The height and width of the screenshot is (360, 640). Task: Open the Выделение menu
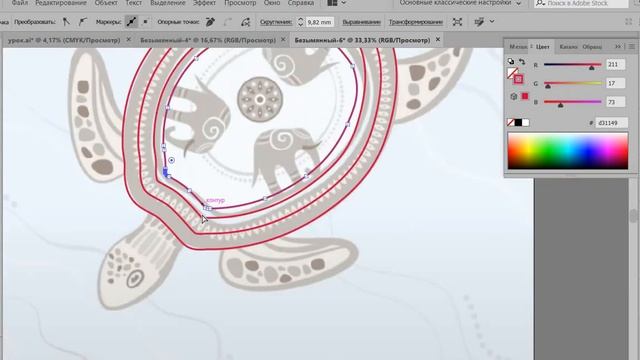pos(168,3)
